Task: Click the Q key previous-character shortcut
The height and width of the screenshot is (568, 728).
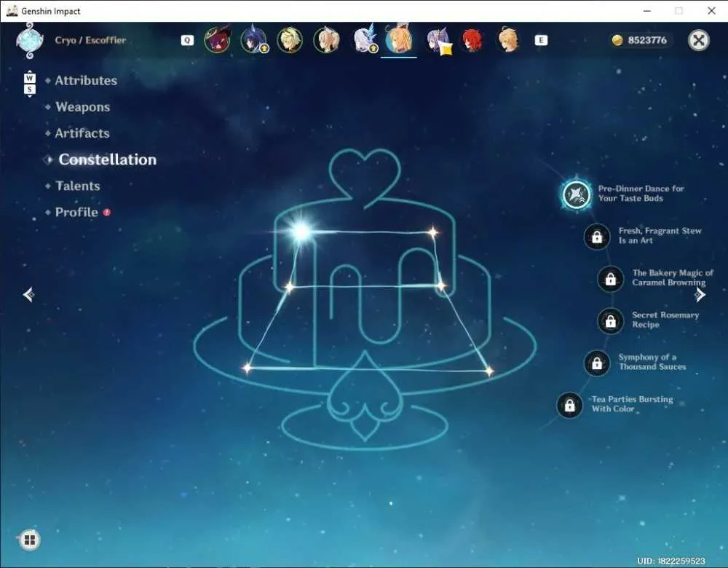Action: 187,40
